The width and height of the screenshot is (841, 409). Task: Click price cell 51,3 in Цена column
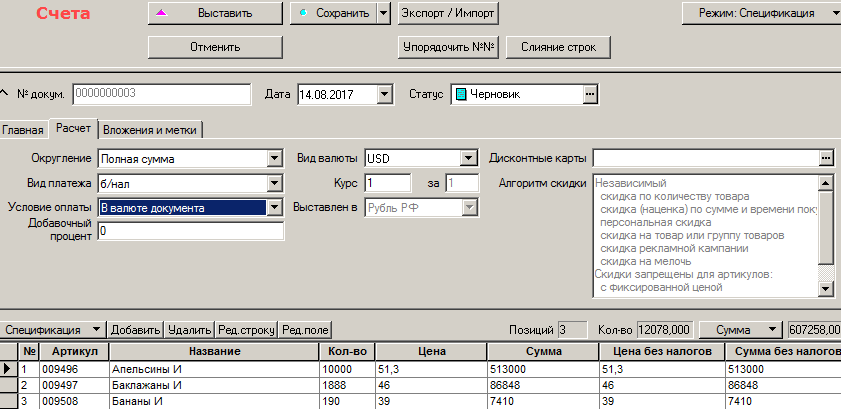coord(432,369)
